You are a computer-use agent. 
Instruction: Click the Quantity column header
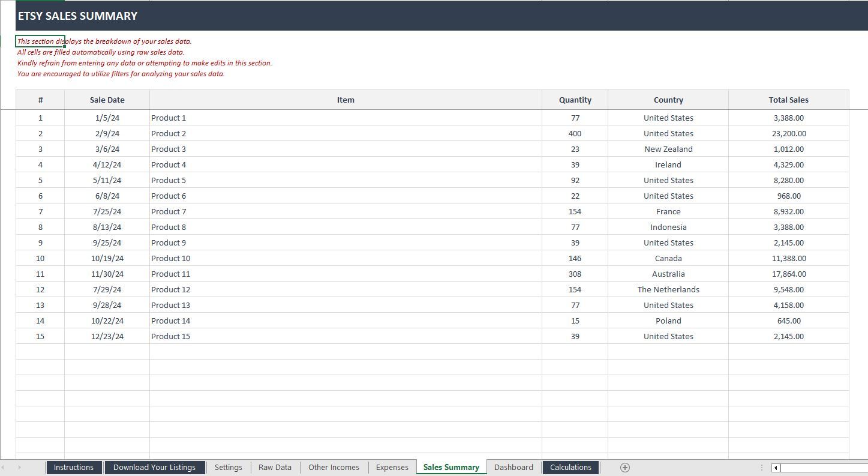point(575,100)
